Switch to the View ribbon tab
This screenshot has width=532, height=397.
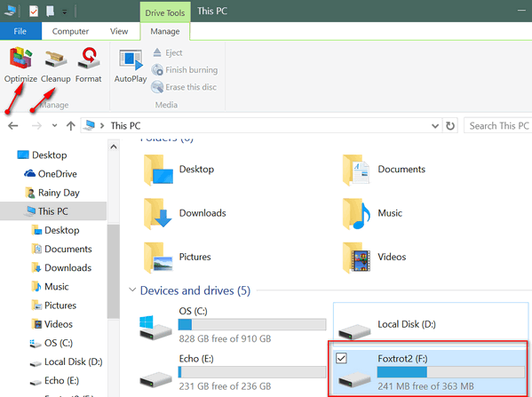(x=119, y=31)
